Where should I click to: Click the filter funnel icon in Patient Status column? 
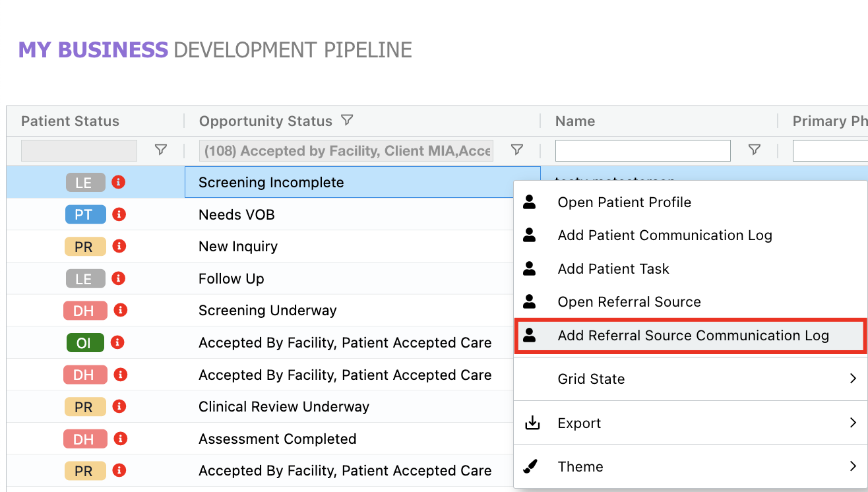(x=161, y=150)
